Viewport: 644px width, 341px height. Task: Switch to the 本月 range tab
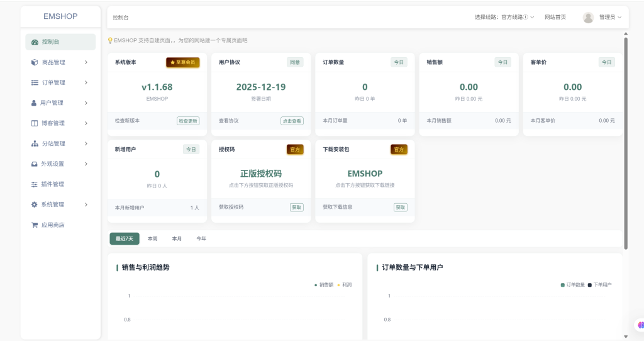pyautogui.click(x=177, y=238)
